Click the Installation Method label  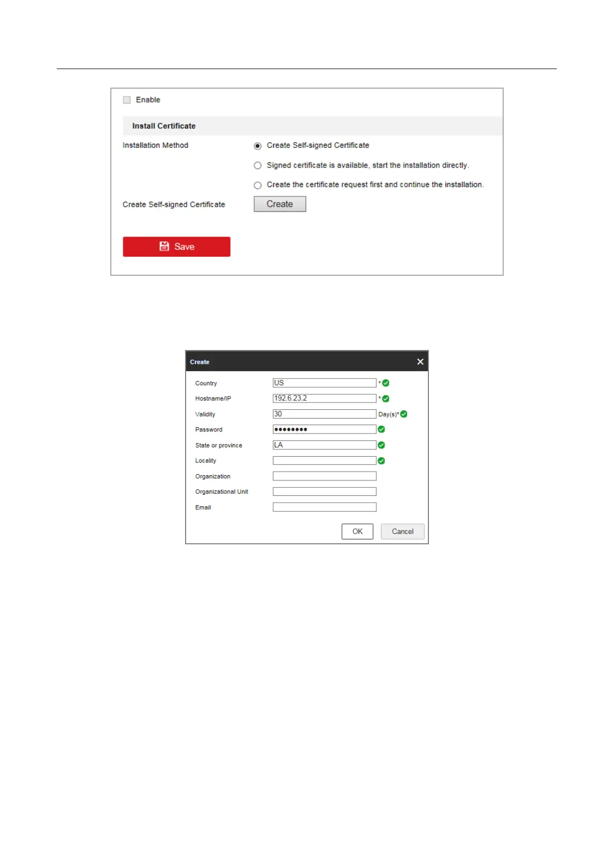tap(155, 145)
